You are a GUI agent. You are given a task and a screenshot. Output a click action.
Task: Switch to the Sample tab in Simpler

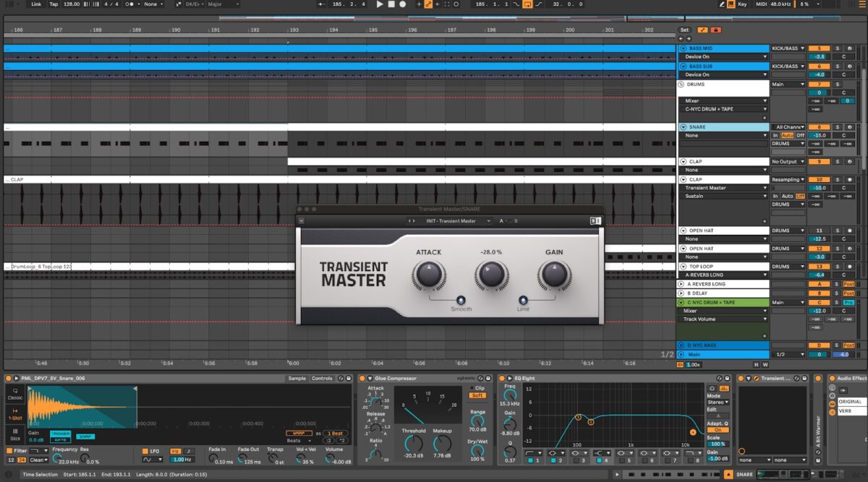[297, 378]
